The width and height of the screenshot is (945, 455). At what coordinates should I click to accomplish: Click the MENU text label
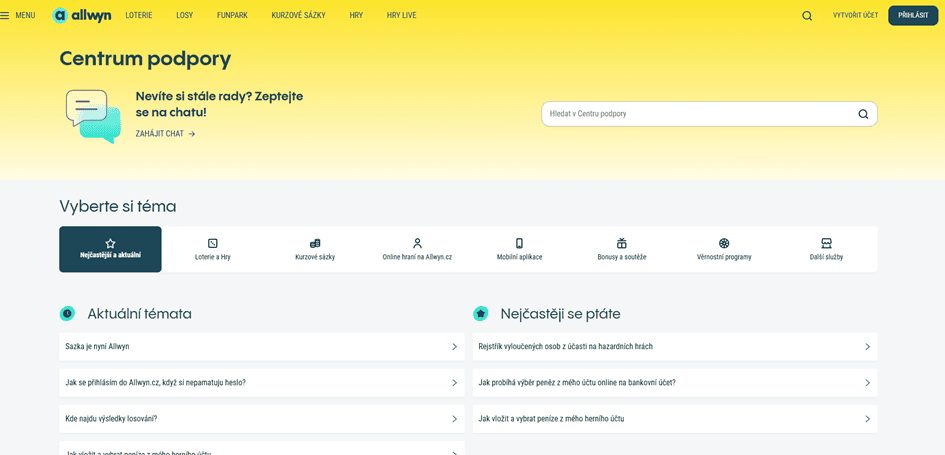pyautogui.click(x=25, y=16)
